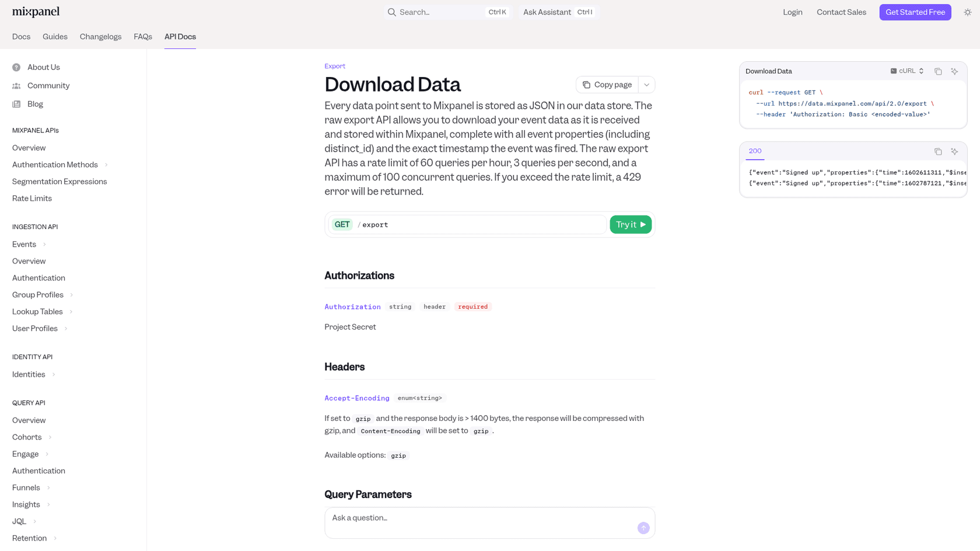Expand Group Profiles submenu
This screenshot has width=980, height=551.
(72, 295)
